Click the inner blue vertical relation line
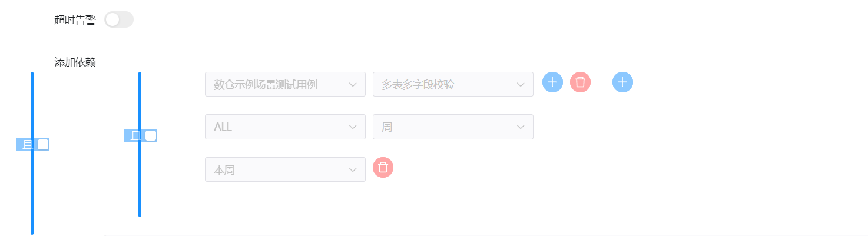The width and height of the screenshot is (868, 236). click(x=140, y=182)
